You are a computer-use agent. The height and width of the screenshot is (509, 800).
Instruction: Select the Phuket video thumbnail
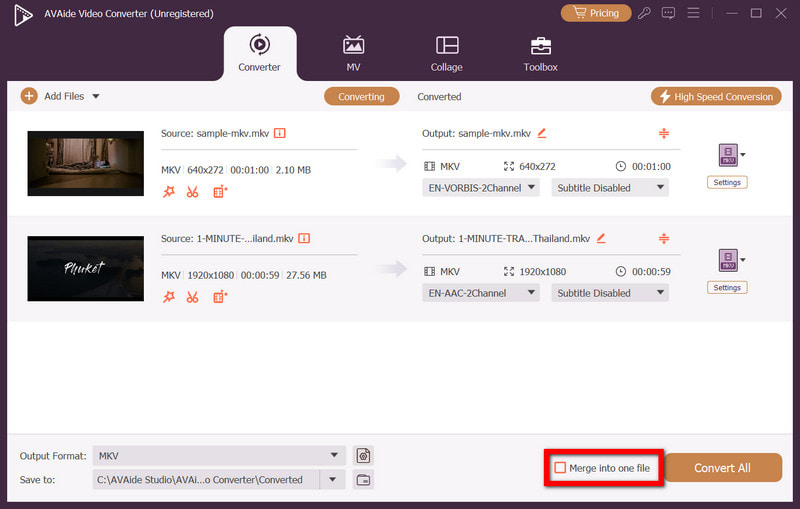(85, 268)
